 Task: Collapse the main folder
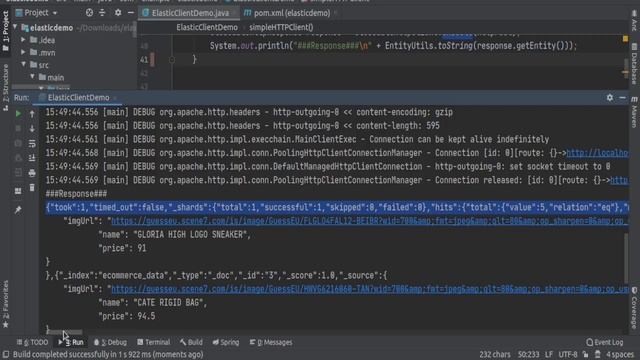pos(32,77)
